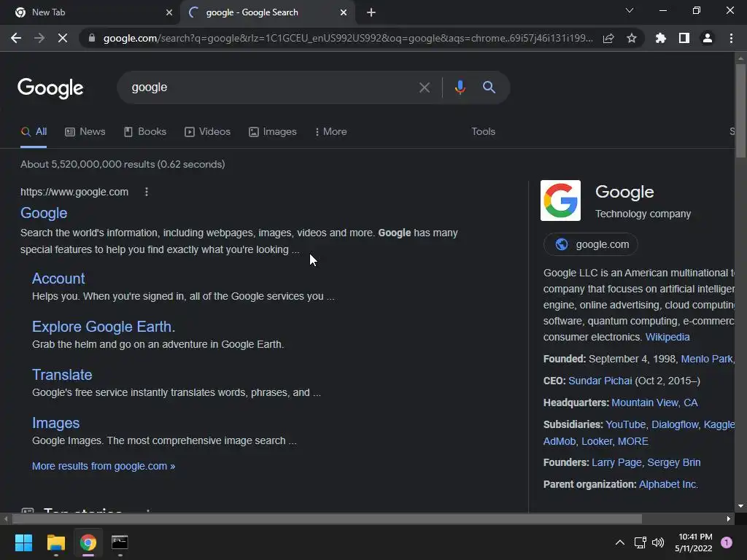The image size is (747, 560).
Task: Open Sundar Pichai link
Action: pos(600,381)
